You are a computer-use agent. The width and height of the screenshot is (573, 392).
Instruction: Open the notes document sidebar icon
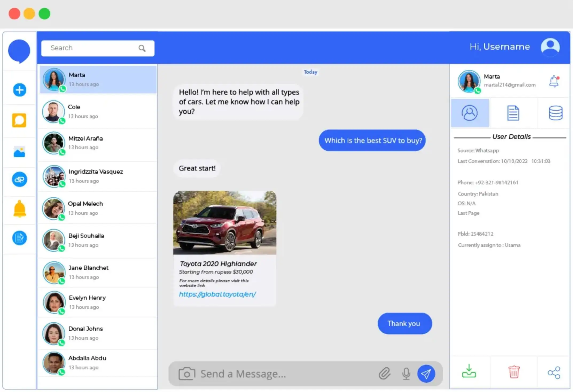click(20, 238)
